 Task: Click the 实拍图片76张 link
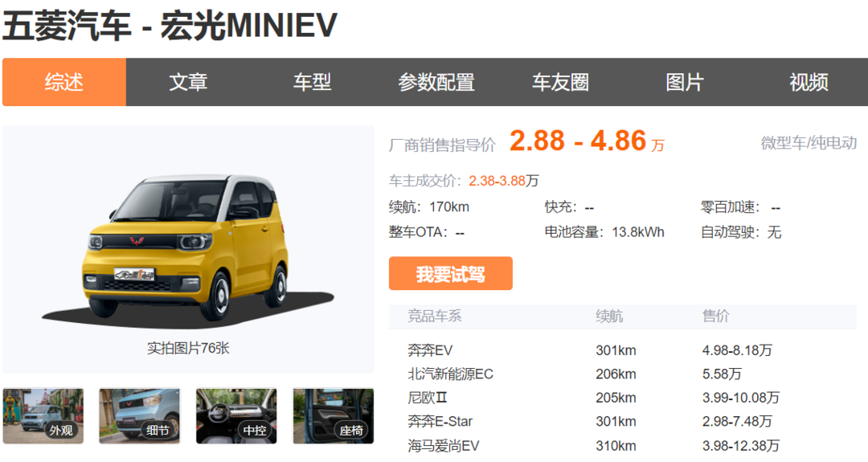[188, 348]
